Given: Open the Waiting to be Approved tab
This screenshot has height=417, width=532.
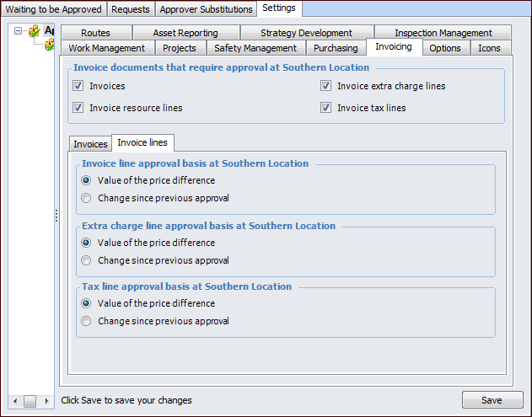Looking at the screenshot, I should click(x=53, y=9).
